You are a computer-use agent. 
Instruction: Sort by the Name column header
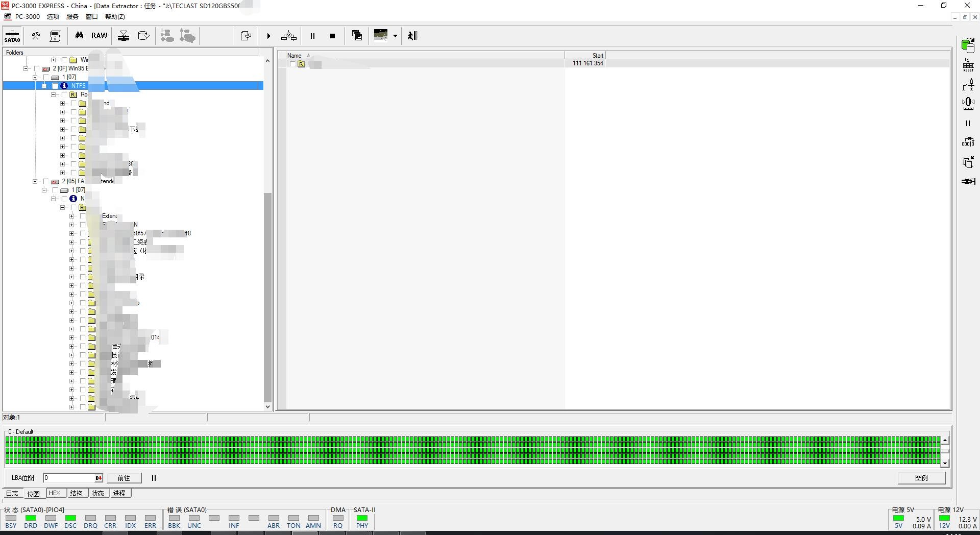click(x=425, y=55)
